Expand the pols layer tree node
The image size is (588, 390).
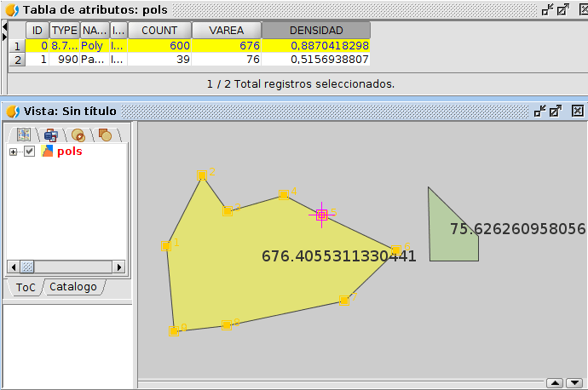point(14,152)
